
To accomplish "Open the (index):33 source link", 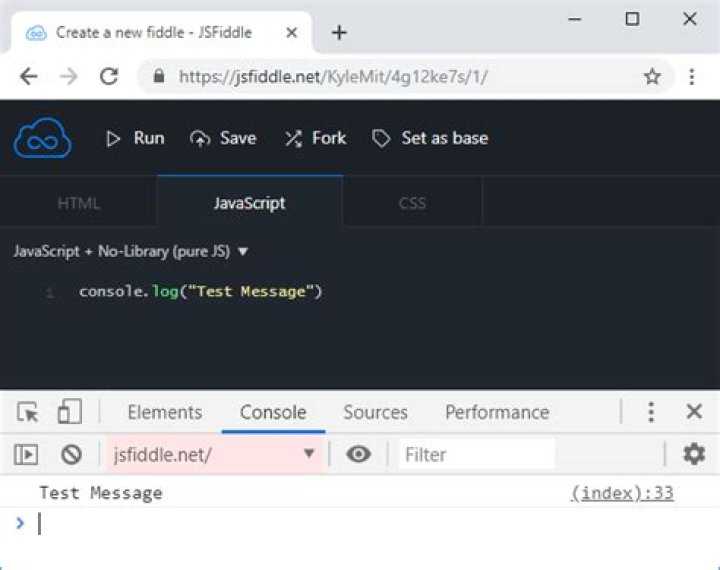I will [x=622, y=493].
